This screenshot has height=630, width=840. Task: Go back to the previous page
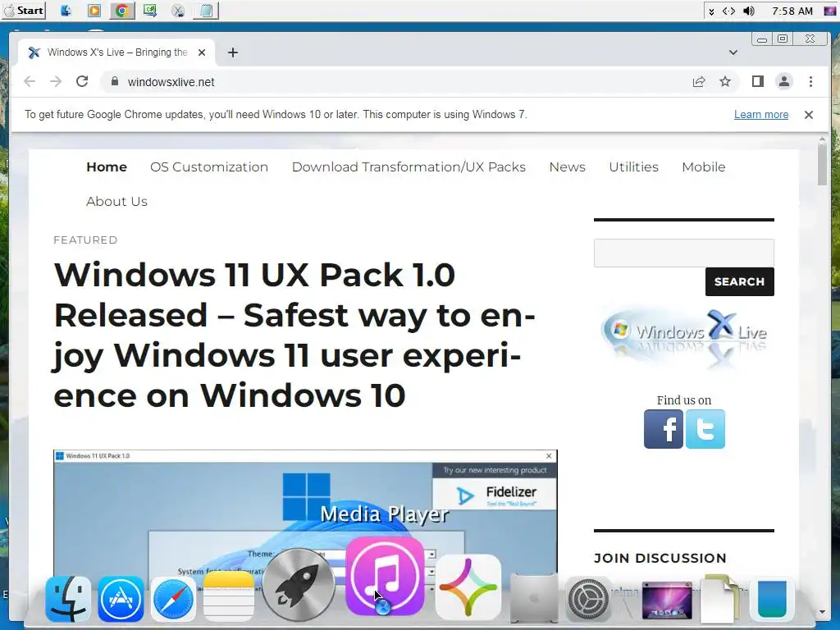click(x=30, y=81)
